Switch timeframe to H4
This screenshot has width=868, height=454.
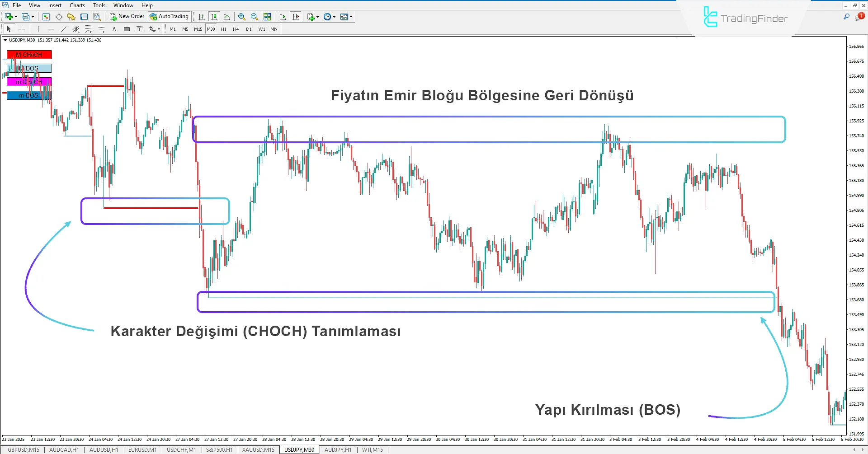click(236, 29)
